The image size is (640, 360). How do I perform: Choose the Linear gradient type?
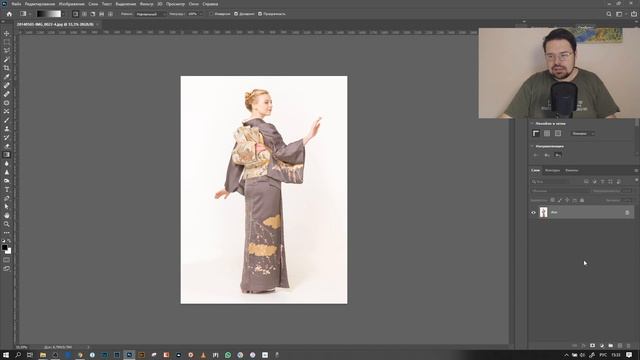tap(76, 14)
